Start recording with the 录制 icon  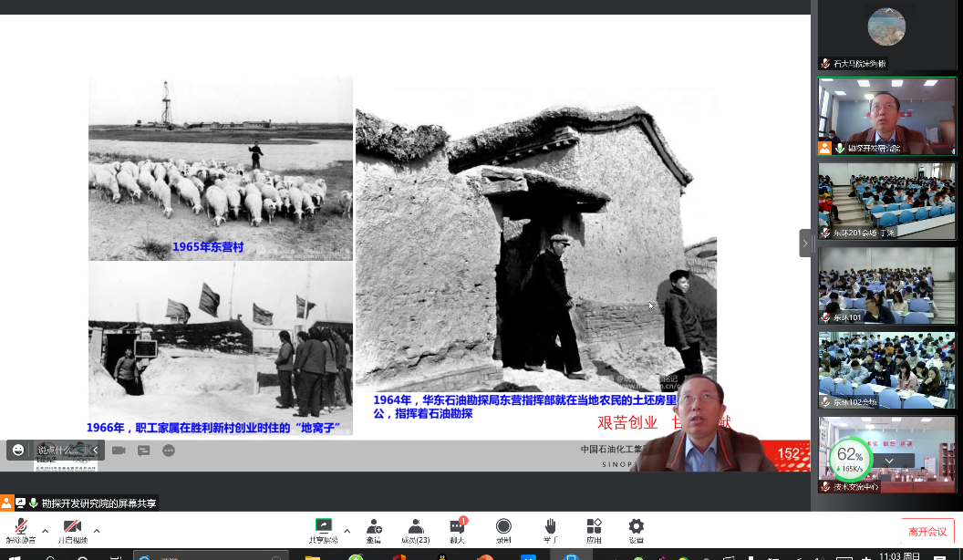tap(503, 530)
